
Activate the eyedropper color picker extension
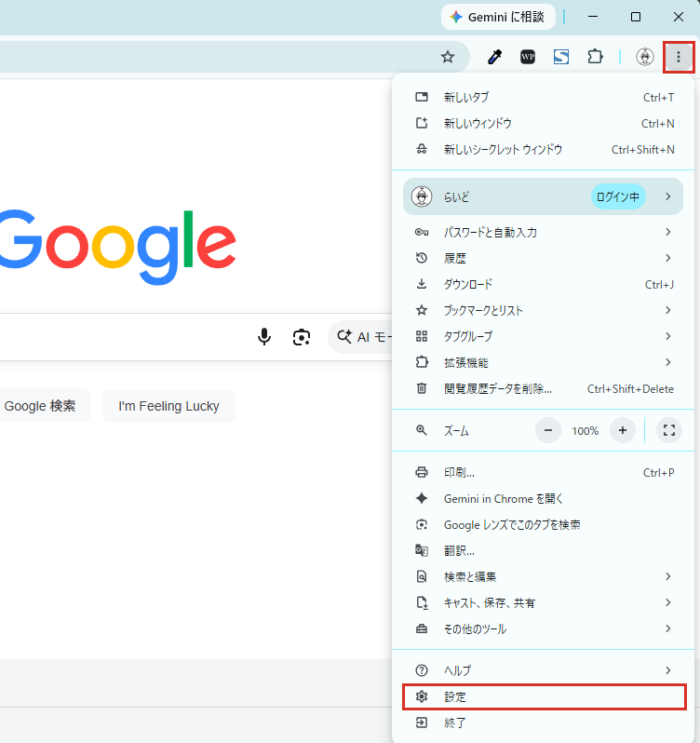(494, 58)
